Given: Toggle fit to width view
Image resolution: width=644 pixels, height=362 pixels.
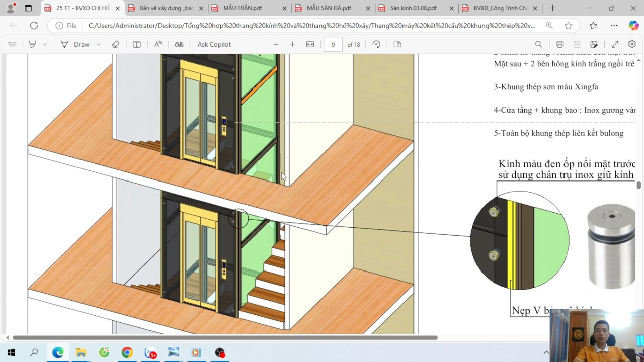Looking at the screenshot, I should [x=310, y=44].
